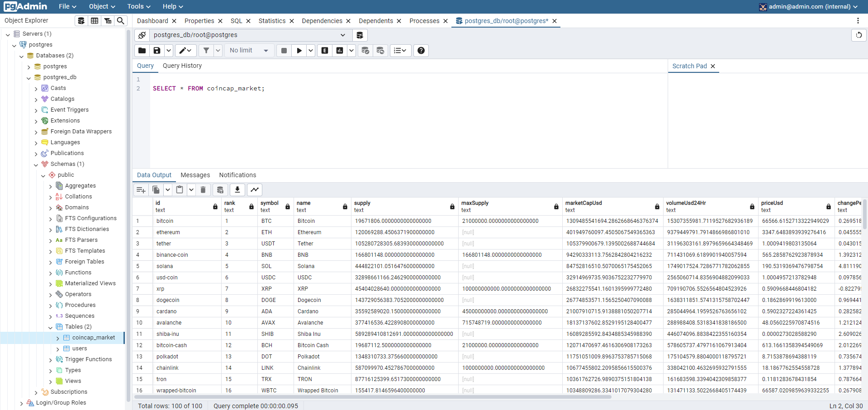Select Trigger Functions in the tree

(x=88, y=359)
